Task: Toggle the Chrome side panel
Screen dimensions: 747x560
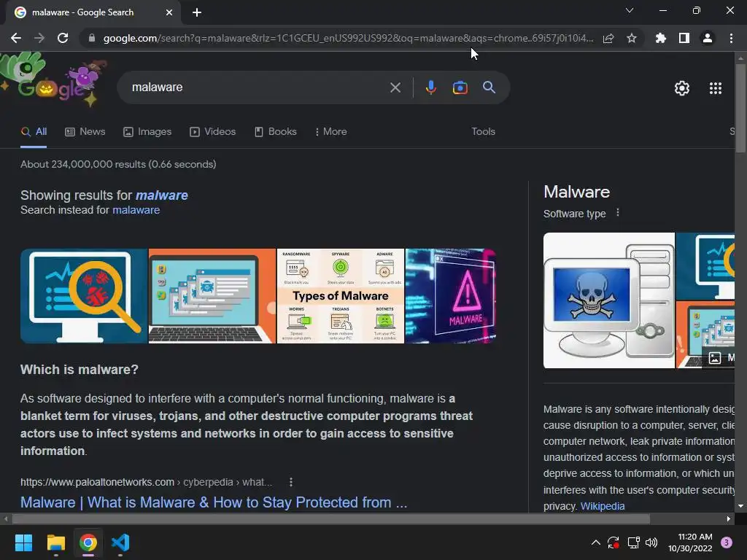Action: pos(684,38)
